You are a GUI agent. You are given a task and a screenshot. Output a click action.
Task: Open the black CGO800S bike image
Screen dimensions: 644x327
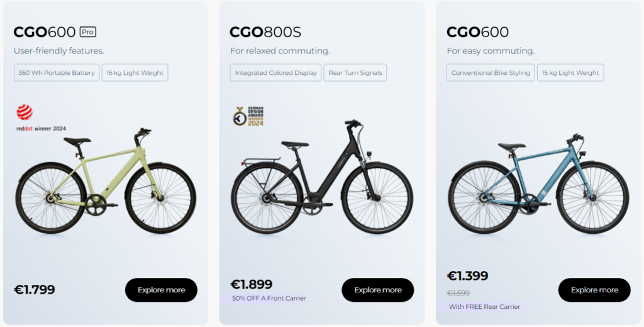click(x=321, y=179)
